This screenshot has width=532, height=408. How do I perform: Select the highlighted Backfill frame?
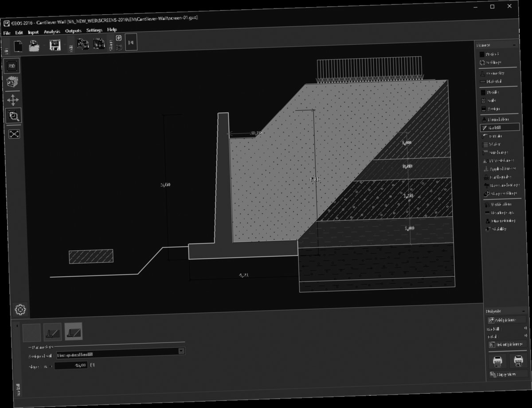pos(500,128)
